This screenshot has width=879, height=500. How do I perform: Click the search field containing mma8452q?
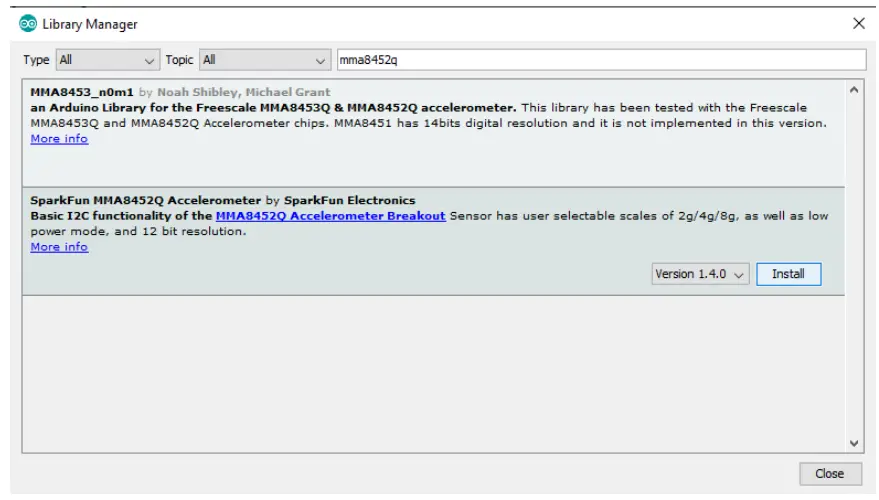point(601,60)
